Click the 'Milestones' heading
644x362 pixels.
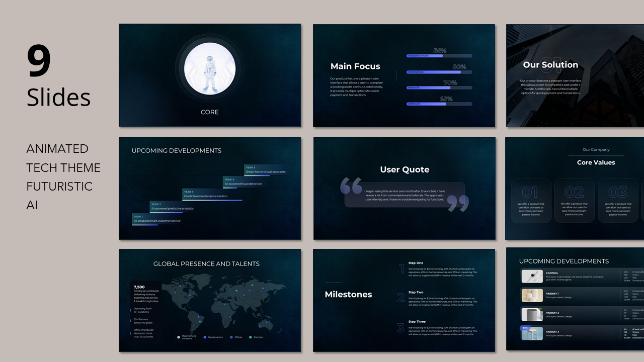pyautogui.click(x=348, y=295)
